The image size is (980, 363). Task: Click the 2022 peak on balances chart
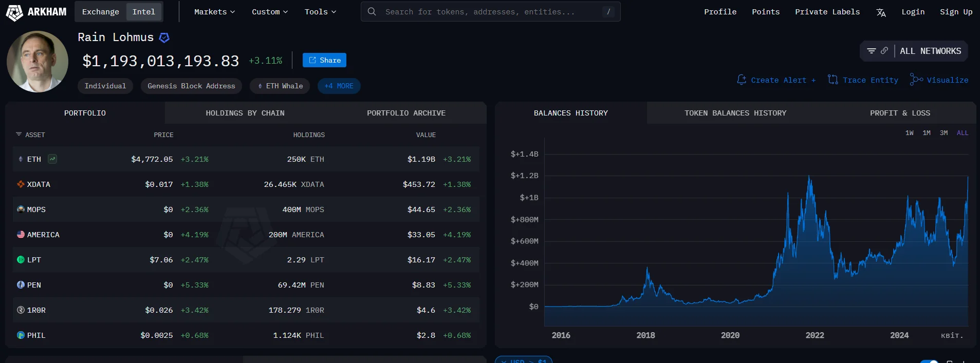[809, 177]
